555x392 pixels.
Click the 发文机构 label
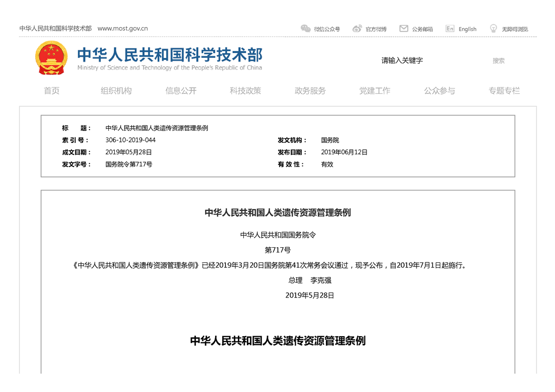coord(292,140)
